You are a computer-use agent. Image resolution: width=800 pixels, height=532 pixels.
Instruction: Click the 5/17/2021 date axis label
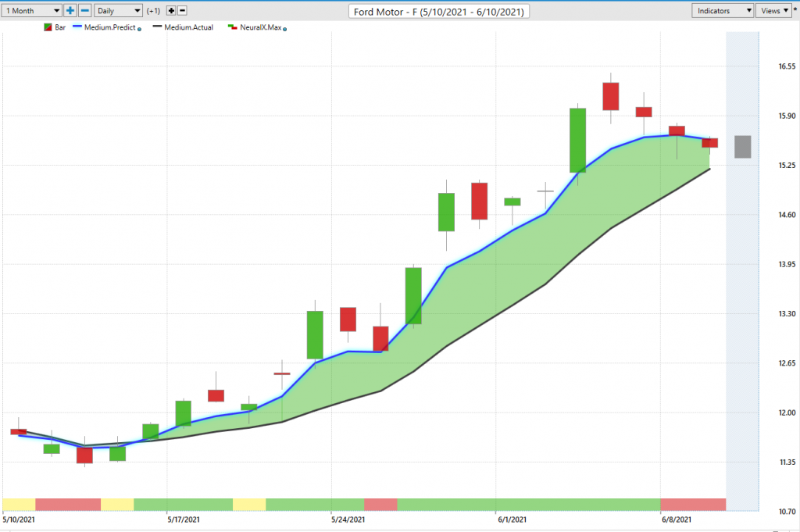184,520
